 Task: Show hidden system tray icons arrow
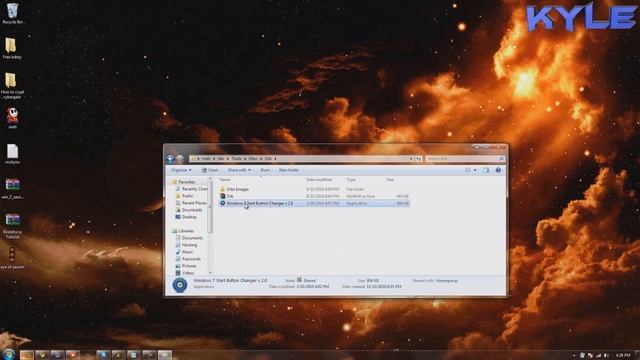point(573,356)
